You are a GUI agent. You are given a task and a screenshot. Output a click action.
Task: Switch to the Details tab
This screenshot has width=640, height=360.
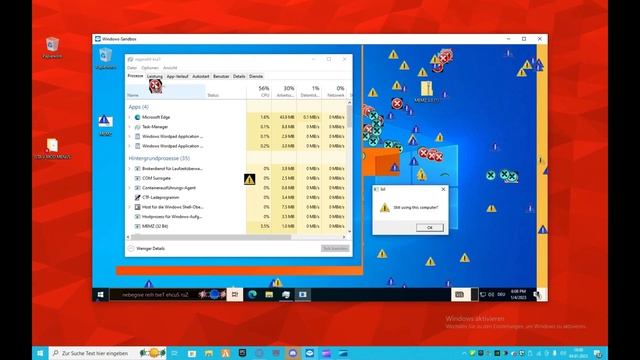click(239, 76)
